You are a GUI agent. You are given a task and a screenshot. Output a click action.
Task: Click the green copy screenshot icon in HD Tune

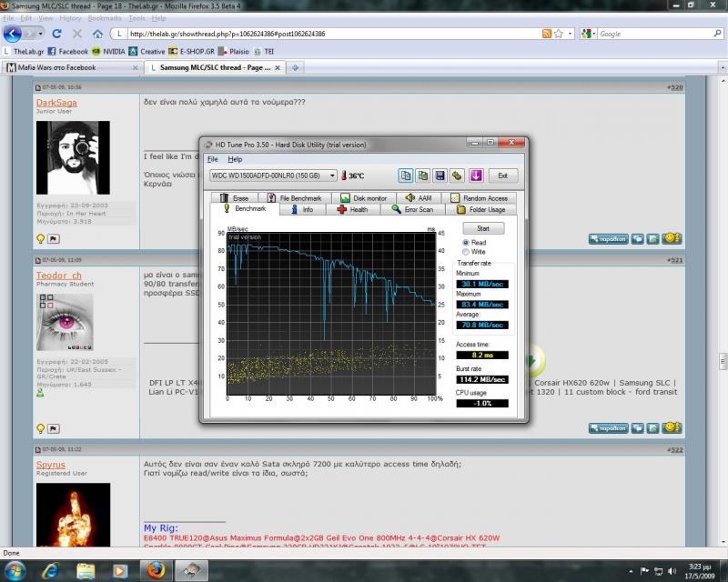[422, 176]
